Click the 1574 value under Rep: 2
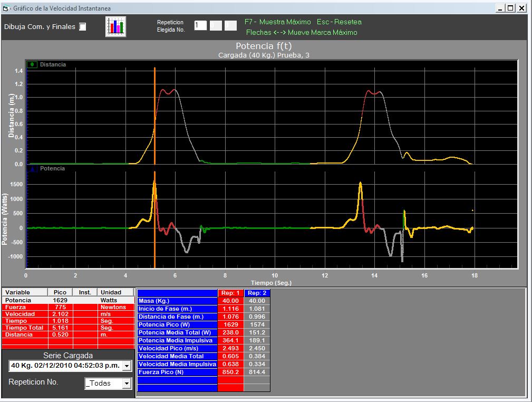This screenshot has width=532, height=402. 257,324
